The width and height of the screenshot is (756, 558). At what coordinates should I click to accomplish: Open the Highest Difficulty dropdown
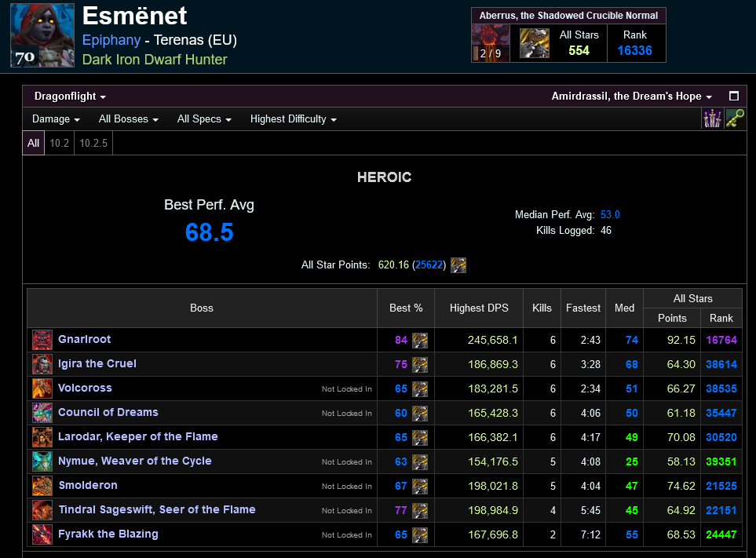click(x=293, y=119)
